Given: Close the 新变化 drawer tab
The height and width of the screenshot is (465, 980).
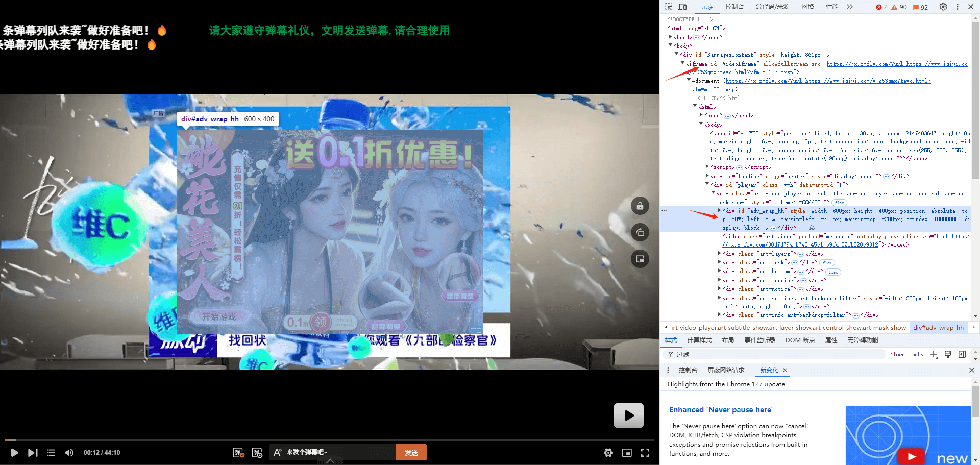Looking at the screenshot, I should pos(785,370).
